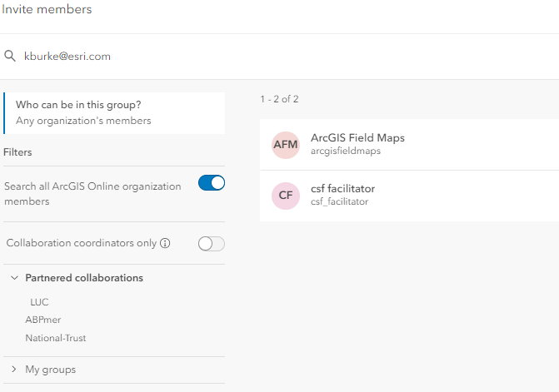Collapse Partnered collaborations using its chevron
Image resolution: width=559 pixels, height=392 pixels.
(x=15, y=278)
